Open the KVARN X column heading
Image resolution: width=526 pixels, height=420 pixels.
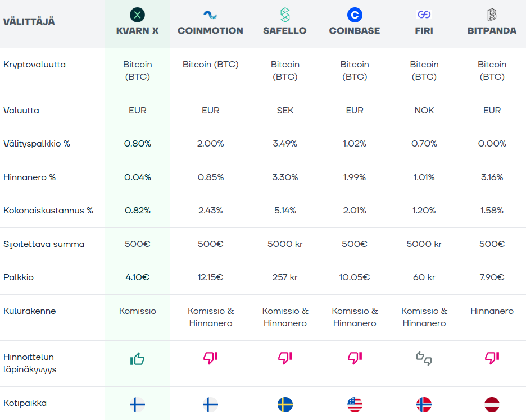pyautogui.click(x=137, y=31)
